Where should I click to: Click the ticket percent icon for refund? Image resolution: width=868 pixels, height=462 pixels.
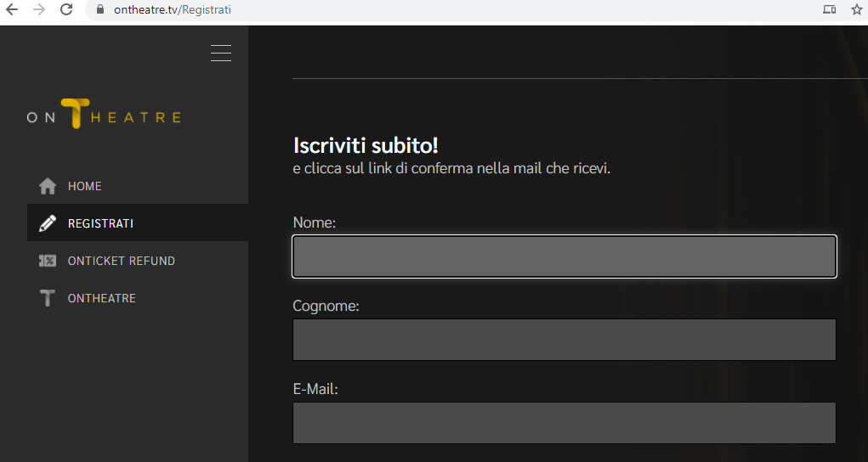[48, 261]
